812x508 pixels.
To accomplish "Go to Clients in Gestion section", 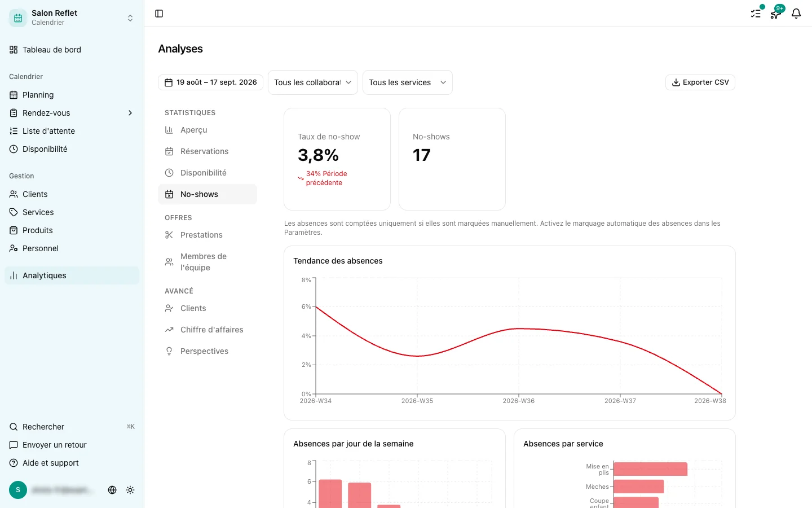I will point(72,194).
